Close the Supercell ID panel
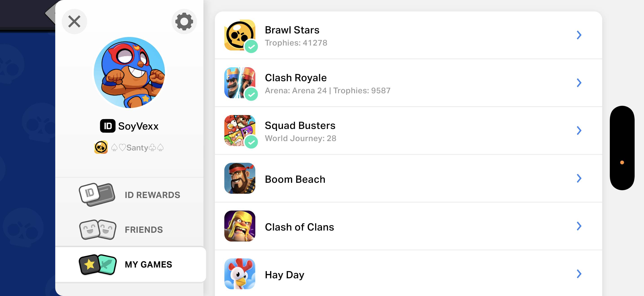Screen dimensions: 644x296 click(x=74, y=22)
